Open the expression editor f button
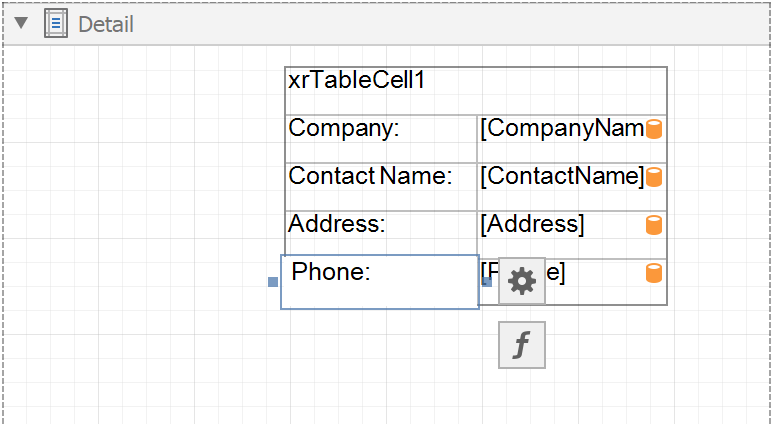 (522, 345)
